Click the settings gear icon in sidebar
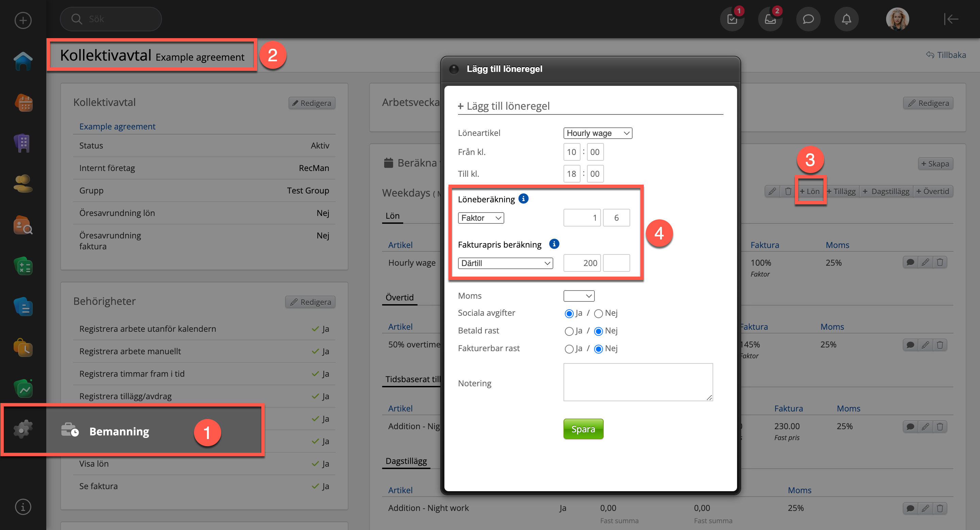The image size is (980, 530). (23, 429)
